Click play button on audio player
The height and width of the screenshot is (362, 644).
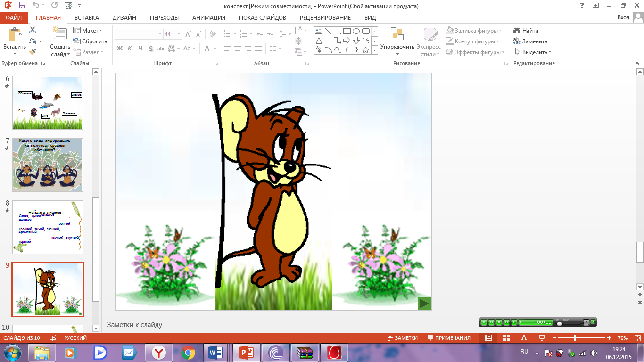484,322
